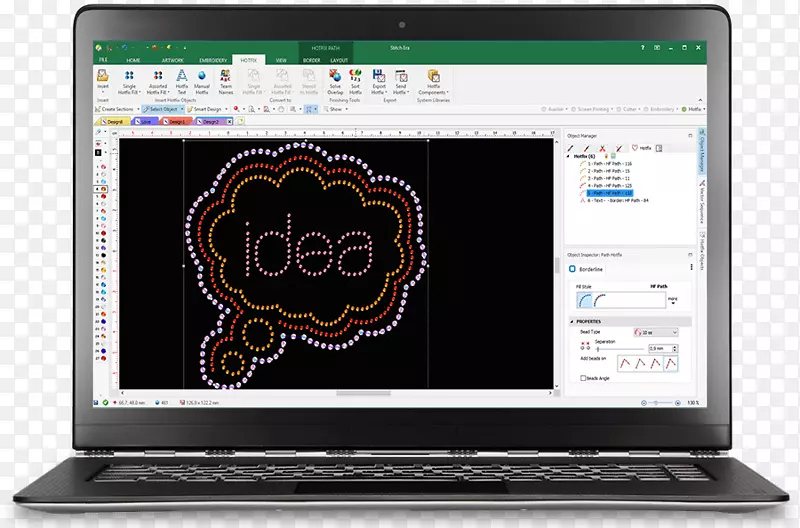Select the Manual Hotfix tool
800x528 pixels.
coord(202,82)
